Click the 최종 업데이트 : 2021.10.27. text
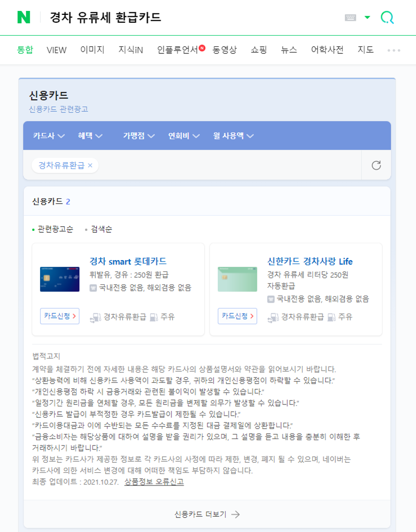416x532 pixels. click(x=75, y=482)
